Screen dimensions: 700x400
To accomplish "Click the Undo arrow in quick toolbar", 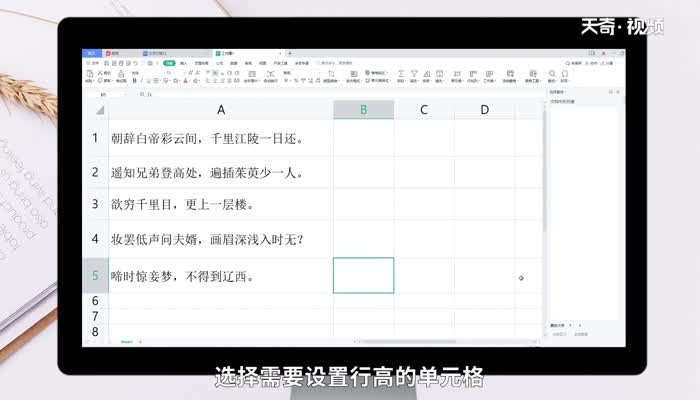I will [x=135, y=63].
